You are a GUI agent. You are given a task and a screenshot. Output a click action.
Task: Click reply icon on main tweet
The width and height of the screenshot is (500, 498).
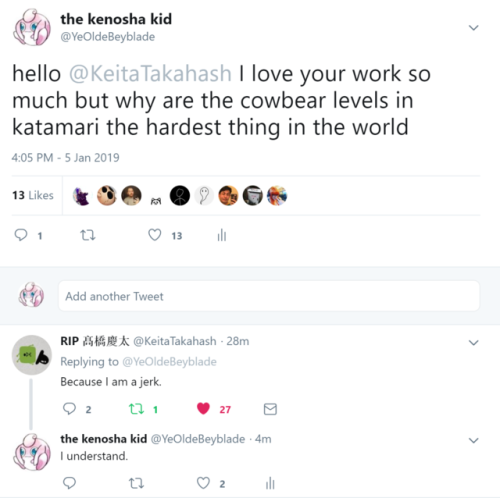tap(21, 235)
